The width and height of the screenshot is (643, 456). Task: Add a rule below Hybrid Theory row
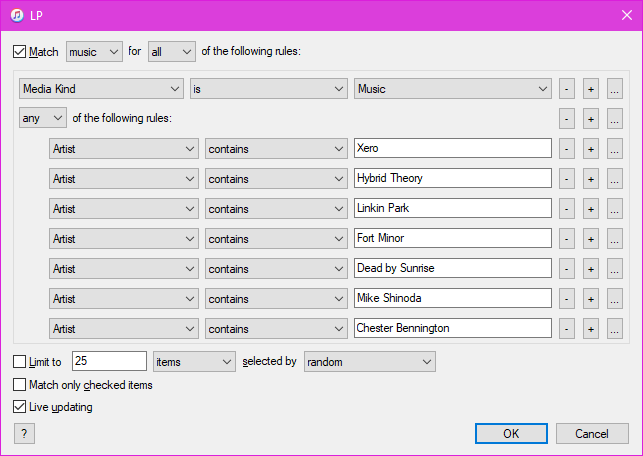click(591, 178)
